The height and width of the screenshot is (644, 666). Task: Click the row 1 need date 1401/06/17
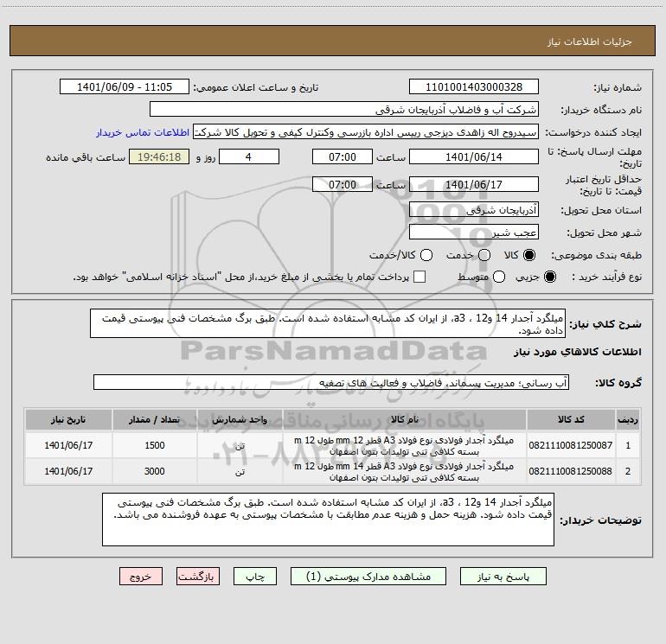(68, 445)
